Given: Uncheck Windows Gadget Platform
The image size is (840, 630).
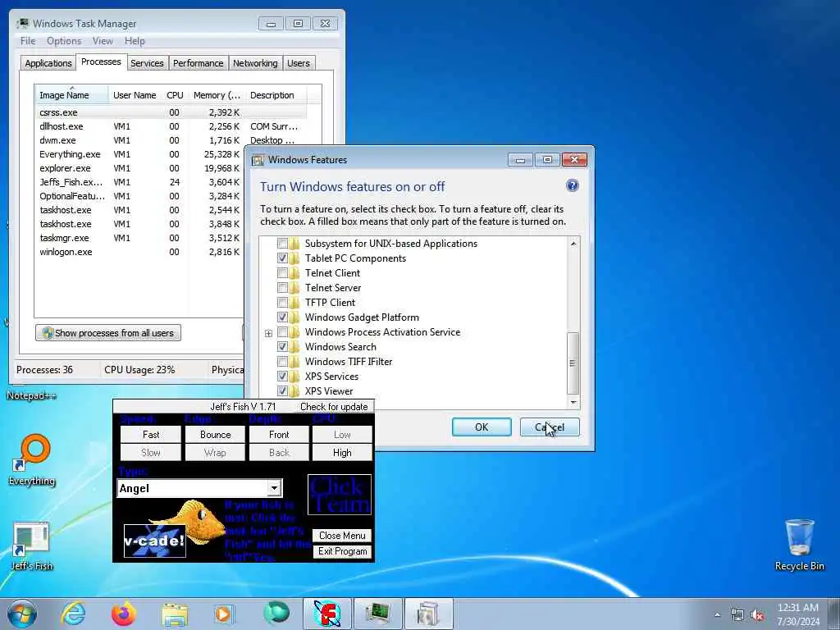Looking at the screenshot, I should pyautogui.click(x=282, y=317).
